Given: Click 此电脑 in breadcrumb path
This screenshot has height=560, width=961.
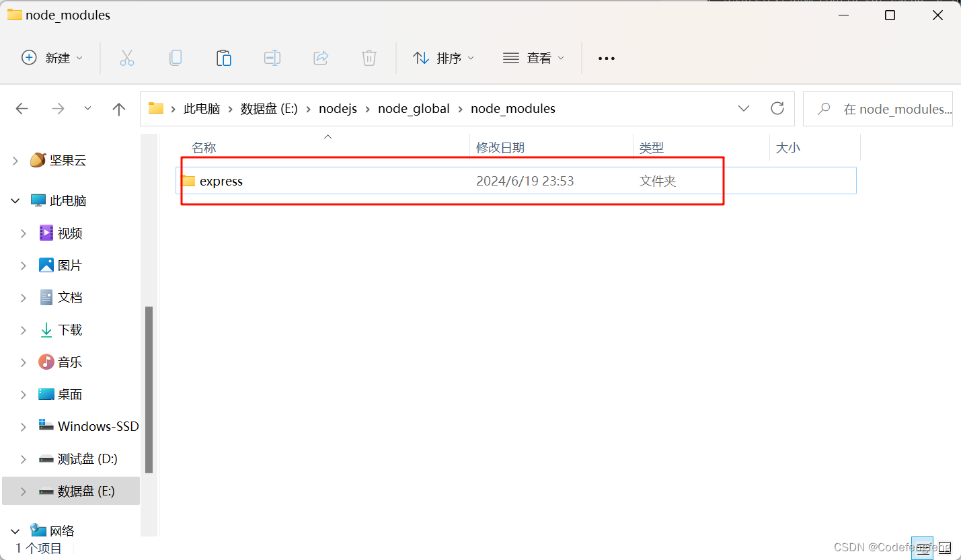Looking at the screenshot, I should (x=202, y=108).
